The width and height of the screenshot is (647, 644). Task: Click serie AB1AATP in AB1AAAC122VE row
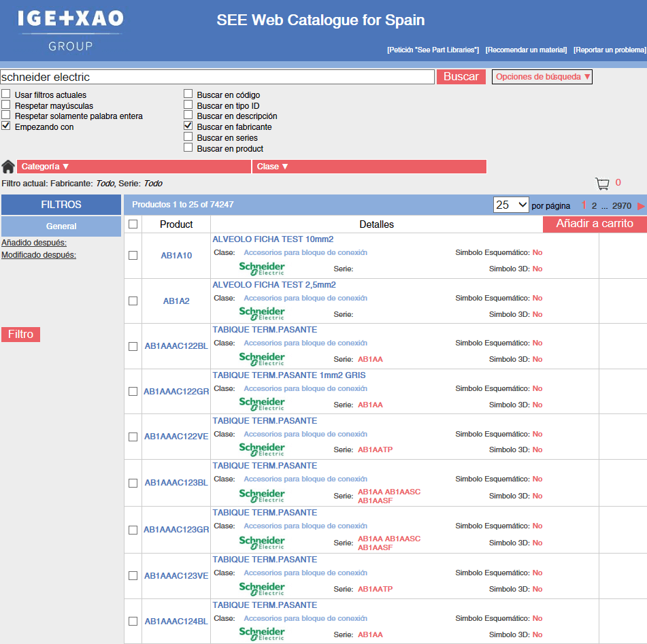point(375,450)
